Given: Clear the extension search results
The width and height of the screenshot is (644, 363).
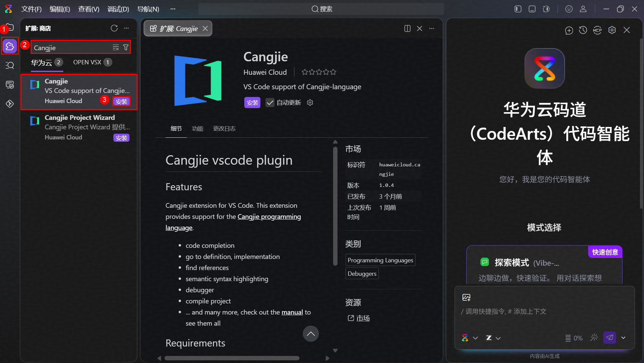Looking at the screenshot, I should pyautogui.click(x=116, y=47).
